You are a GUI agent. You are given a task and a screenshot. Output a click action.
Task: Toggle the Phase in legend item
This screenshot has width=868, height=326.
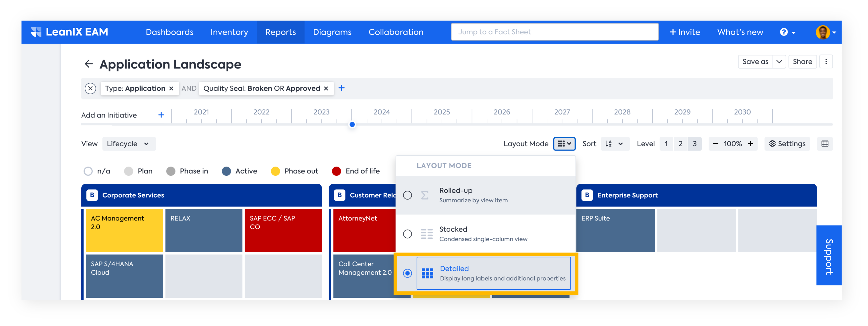[187, 171]
